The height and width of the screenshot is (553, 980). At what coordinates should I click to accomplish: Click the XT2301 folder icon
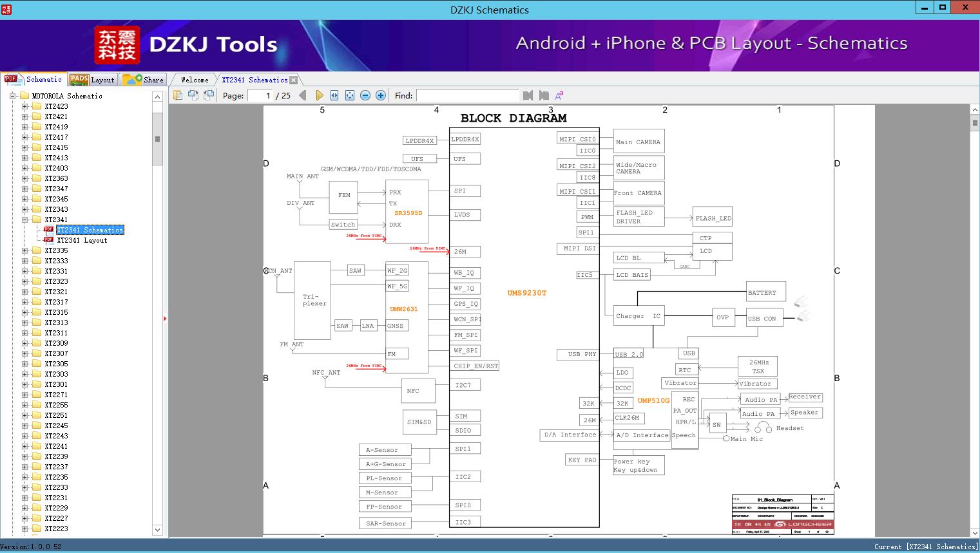[x=36, y=384]
